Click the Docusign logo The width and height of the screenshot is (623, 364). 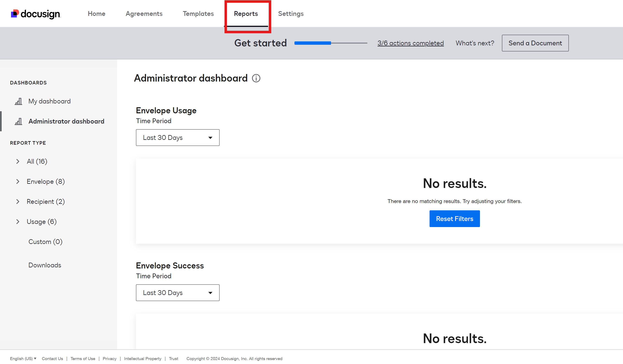pos(36,14)
